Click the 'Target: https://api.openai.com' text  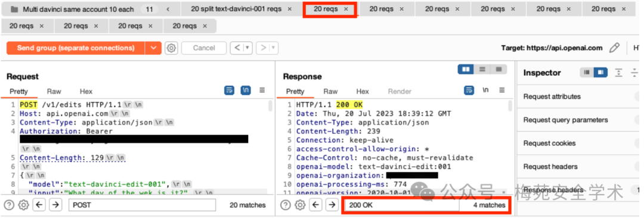pyautogui.click(x=552, y=48)
